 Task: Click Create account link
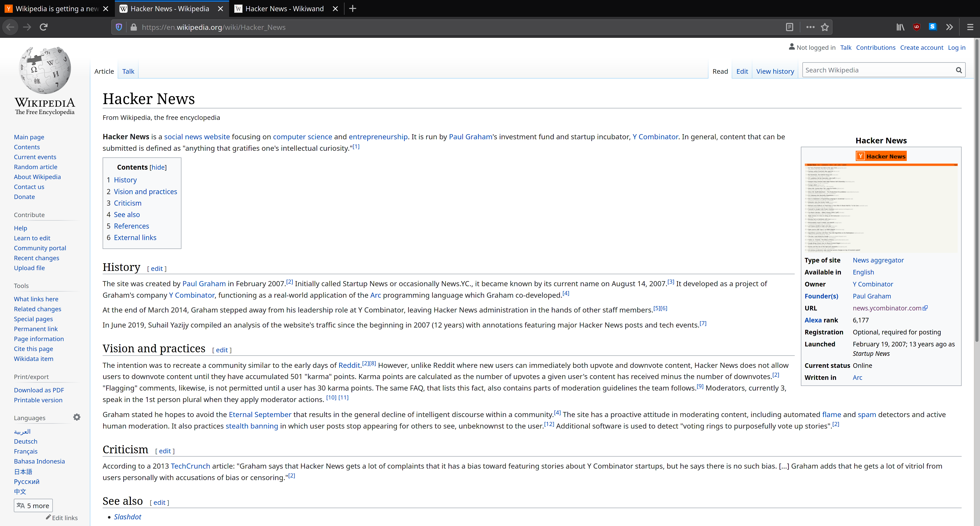tap(921, 47)
